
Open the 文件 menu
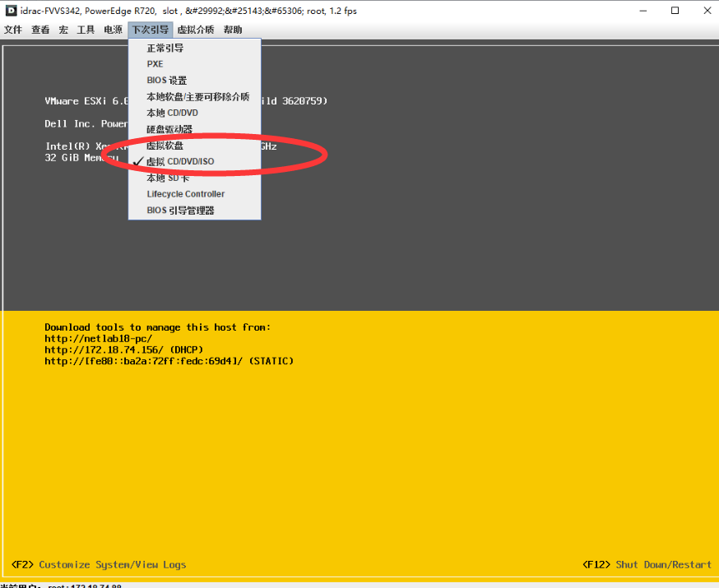[13, 30]
